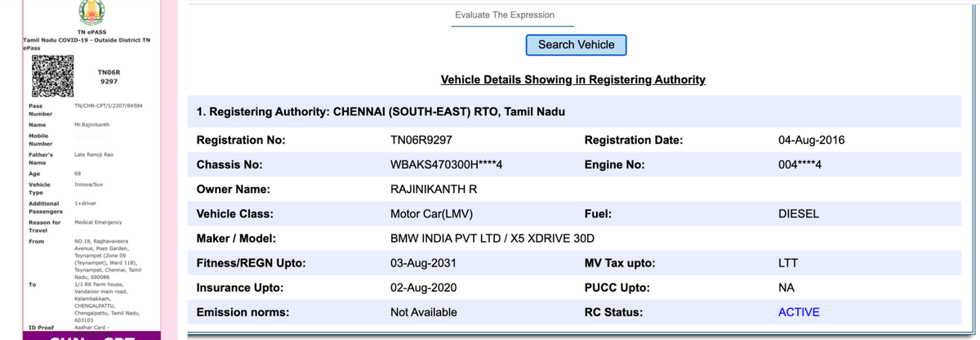Click the Age value 68 on ePass

pyautogui.click(x=78, y=173)
